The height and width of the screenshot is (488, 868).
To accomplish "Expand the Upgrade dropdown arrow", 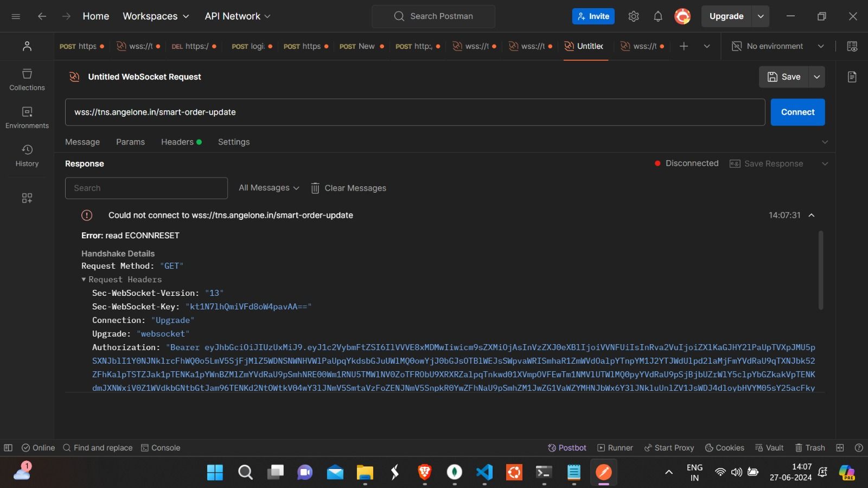I will click(x=761, y=16).
